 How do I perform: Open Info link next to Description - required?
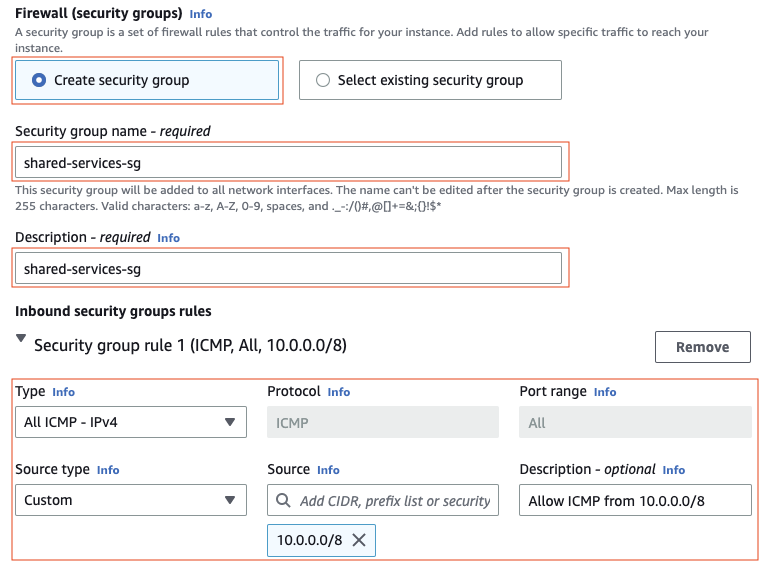pos(168,238)
